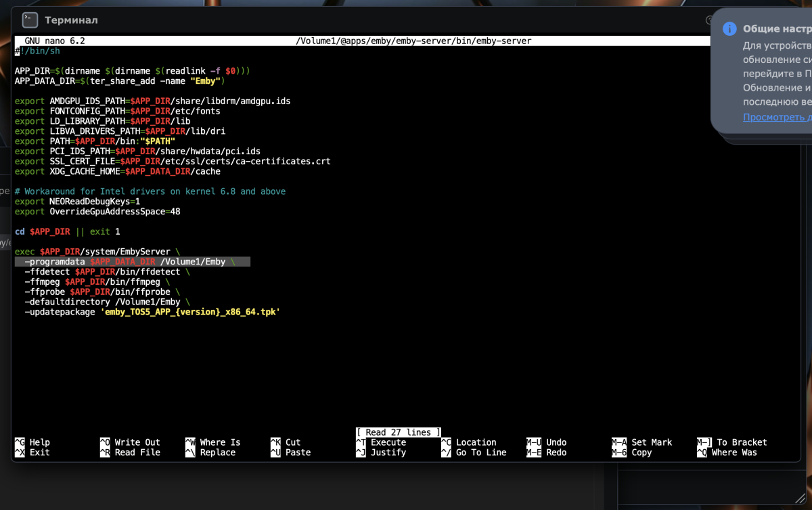812x510 pixels.
Task: Click the '^R Read File' nano shortcut
Action: [x=130, y=453]
